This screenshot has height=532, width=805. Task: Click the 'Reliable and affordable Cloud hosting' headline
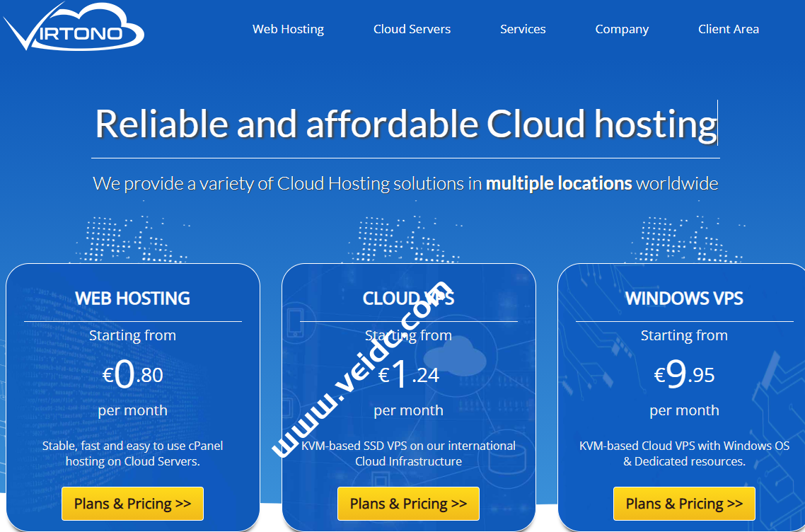click(405, 124)
